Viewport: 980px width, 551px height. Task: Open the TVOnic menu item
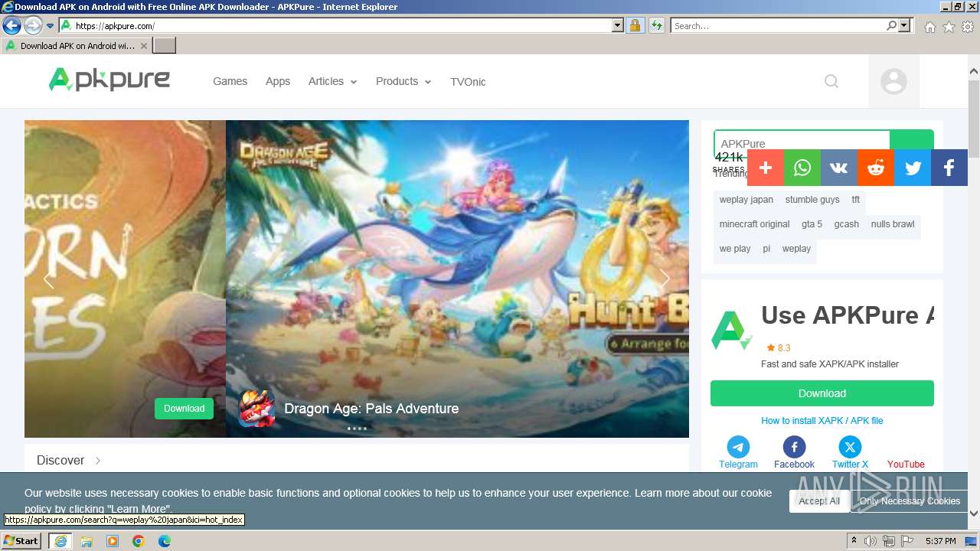point(468,82)
